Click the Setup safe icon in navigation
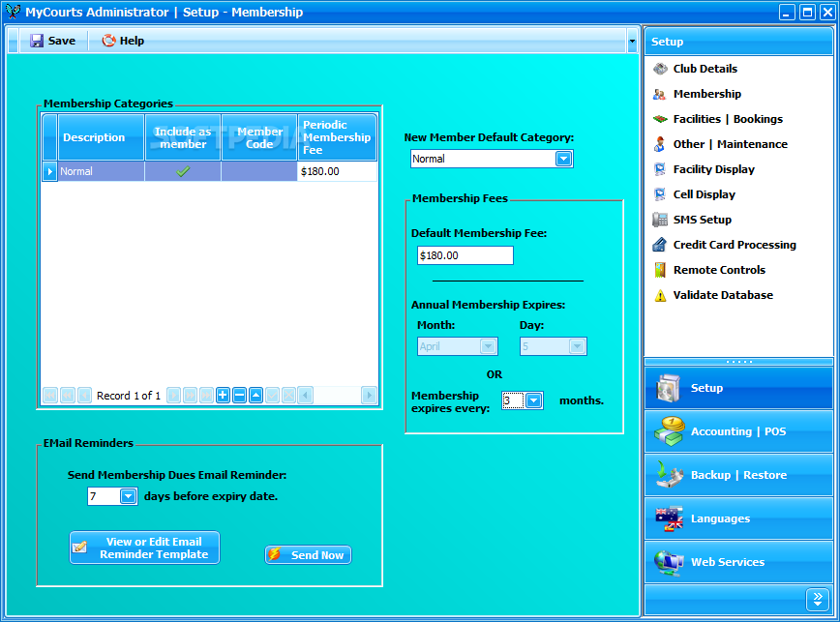Image resolution: width=840 pixels, height=622 pixels. coord(668,388)
